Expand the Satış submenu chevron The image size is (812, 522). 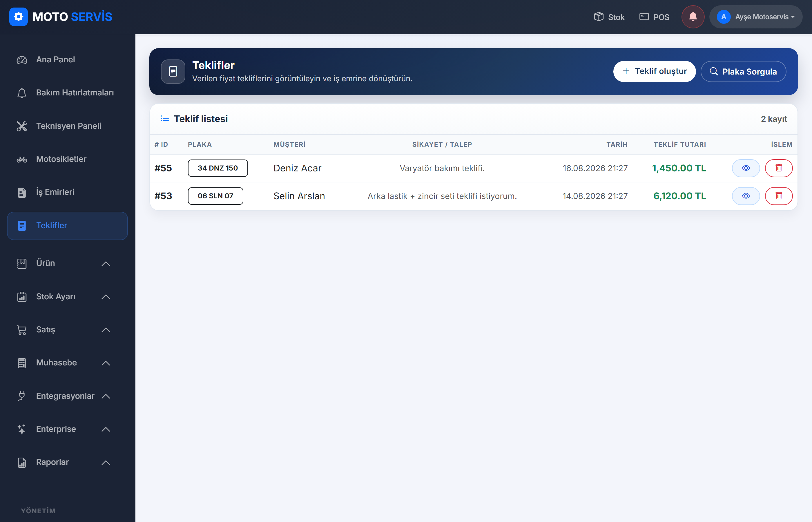pos(106,330)
